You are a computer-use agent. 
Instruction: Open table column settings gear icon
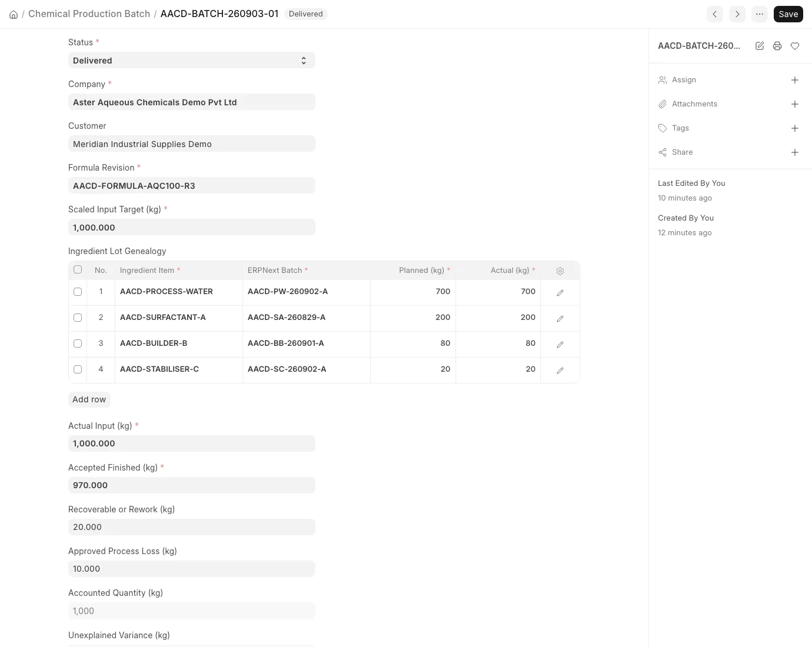coord(560,271)
